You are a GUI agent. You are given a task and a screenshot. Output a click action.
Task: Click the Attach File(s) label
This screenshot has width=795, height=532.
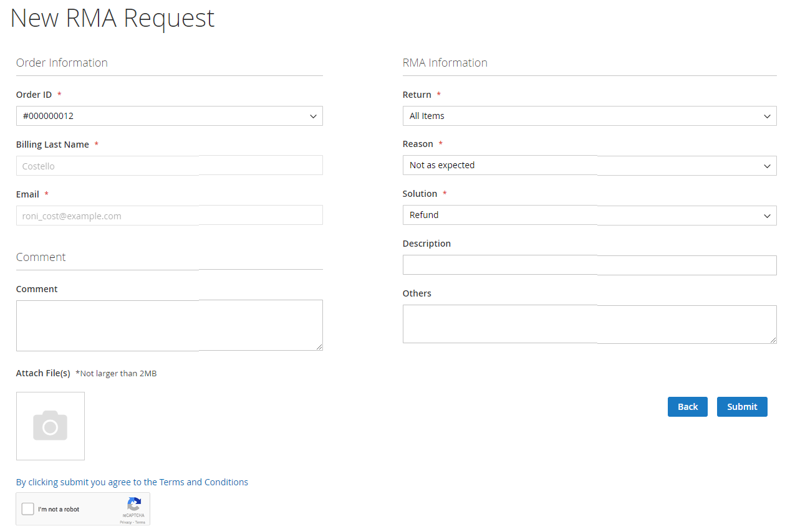43,373
